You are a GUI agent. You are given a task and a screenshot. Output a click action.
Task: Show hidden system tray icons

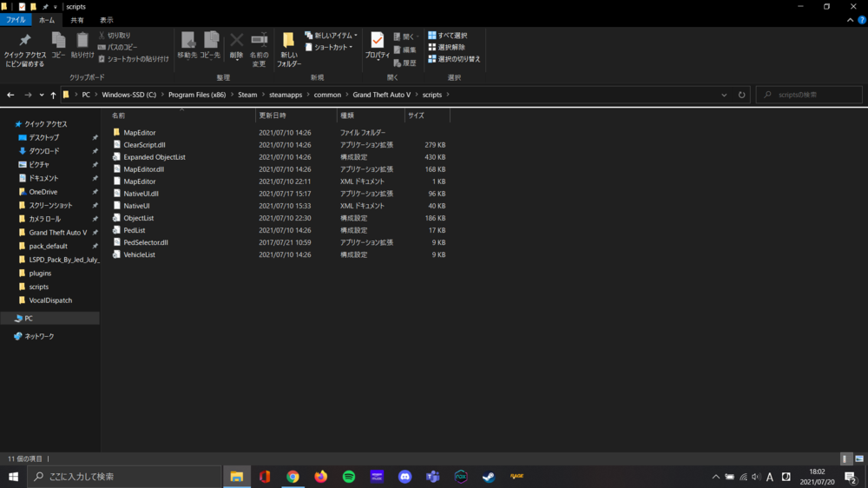[x=716, y=477]
